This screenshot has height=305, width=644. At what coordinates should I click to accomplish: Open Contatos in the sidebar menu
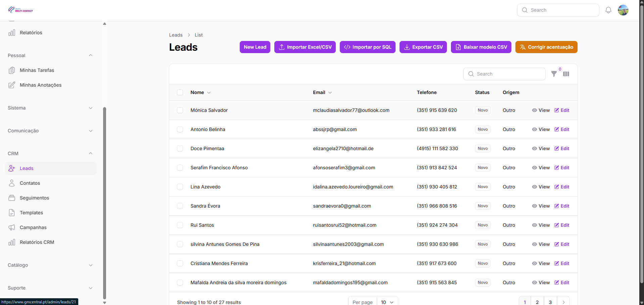coord(30,183)
